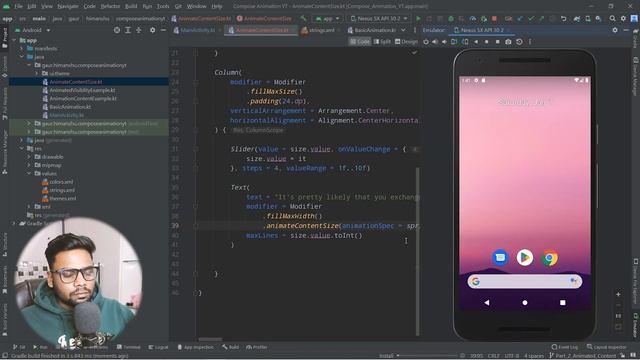The image size is (640, 360).
Task: Click the Search Everywhere magnifier icon
Action: pos(612,19)
